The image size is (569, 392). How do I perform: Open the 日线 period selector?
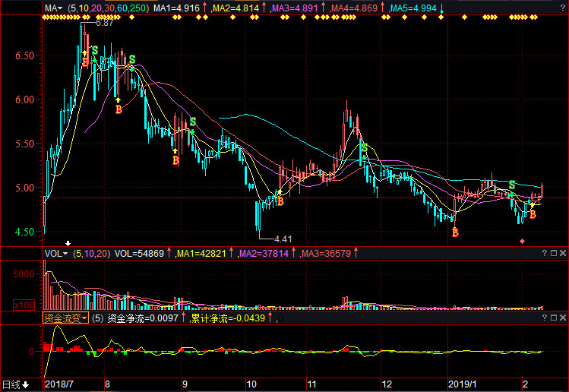click(14, 384)
